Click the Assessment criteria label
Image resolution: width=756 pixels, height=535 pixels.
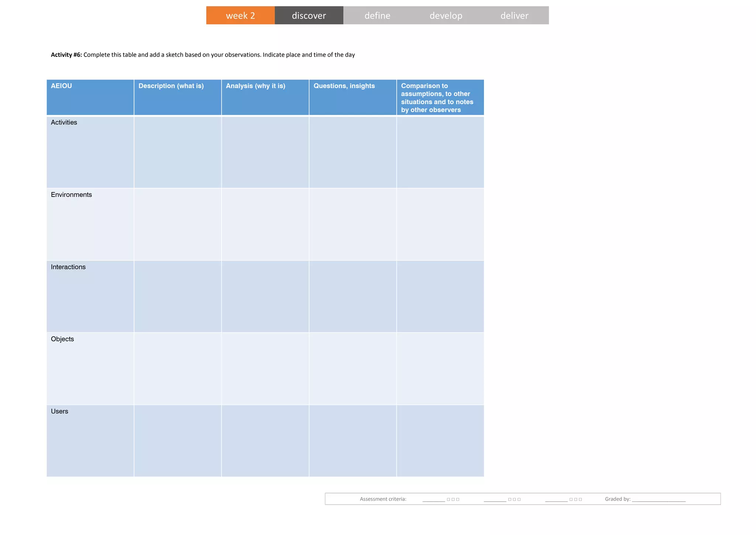pos(383,499)
